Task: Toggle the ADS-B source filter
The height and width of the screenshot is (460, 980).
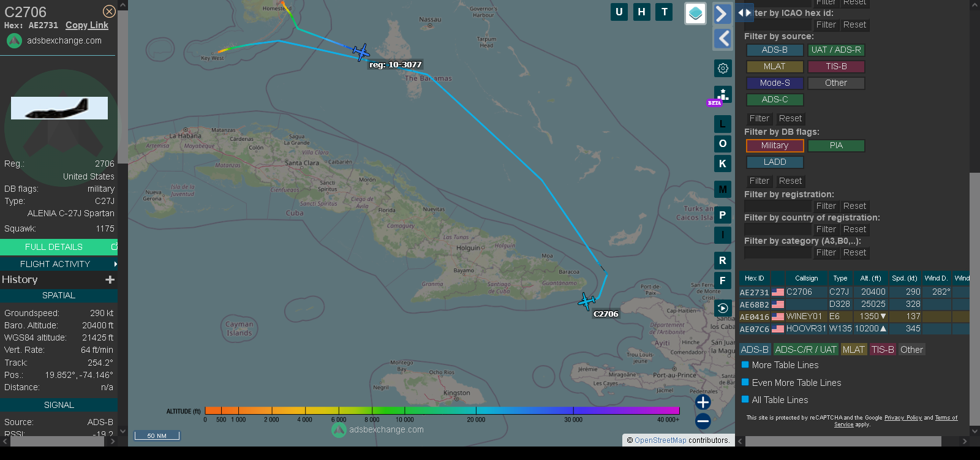Action: pyautogui.click(x=775, y=50)
